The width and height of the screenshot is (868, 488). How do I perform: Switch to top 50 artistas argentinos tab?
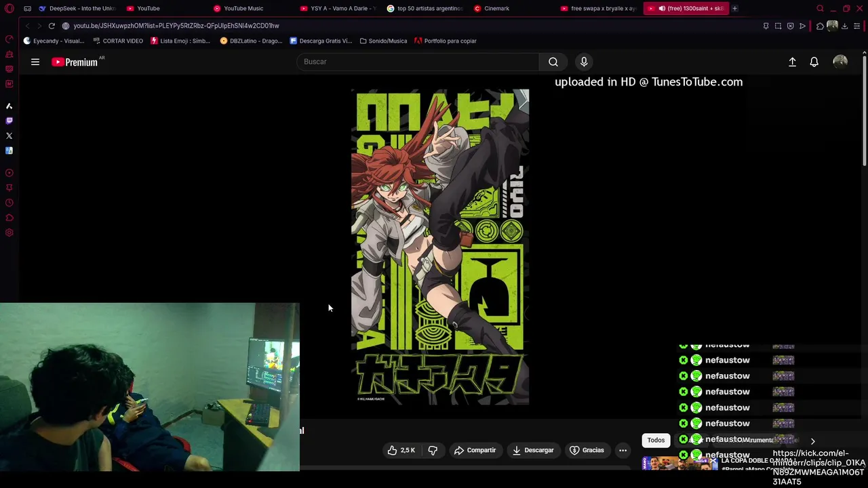click(x=425, y=8)
